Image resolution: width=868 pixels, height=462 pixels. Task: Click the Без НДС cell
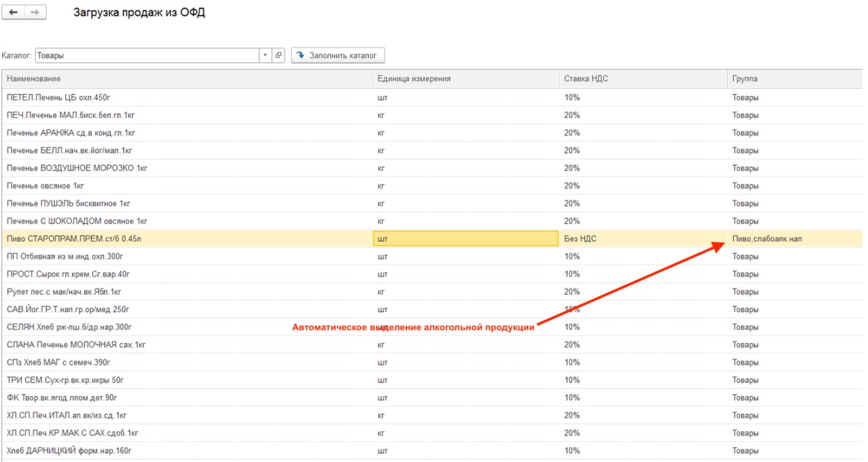(643, 238)
